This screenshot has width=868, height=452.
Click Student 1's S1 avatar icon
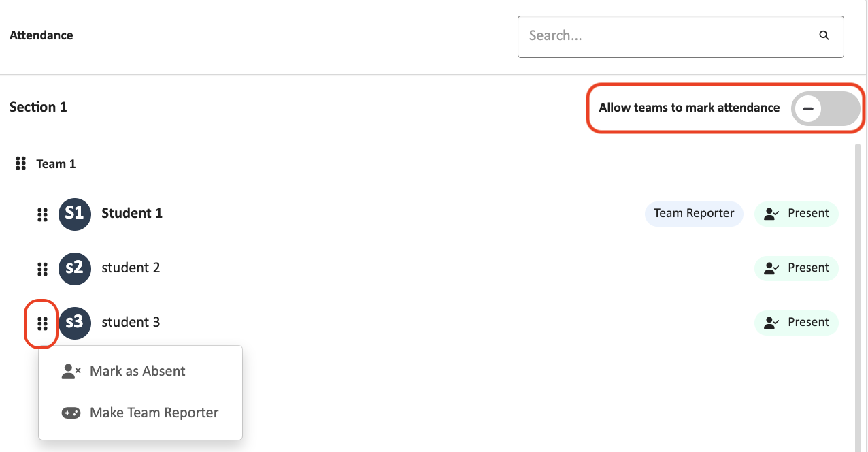coord(75,214)
